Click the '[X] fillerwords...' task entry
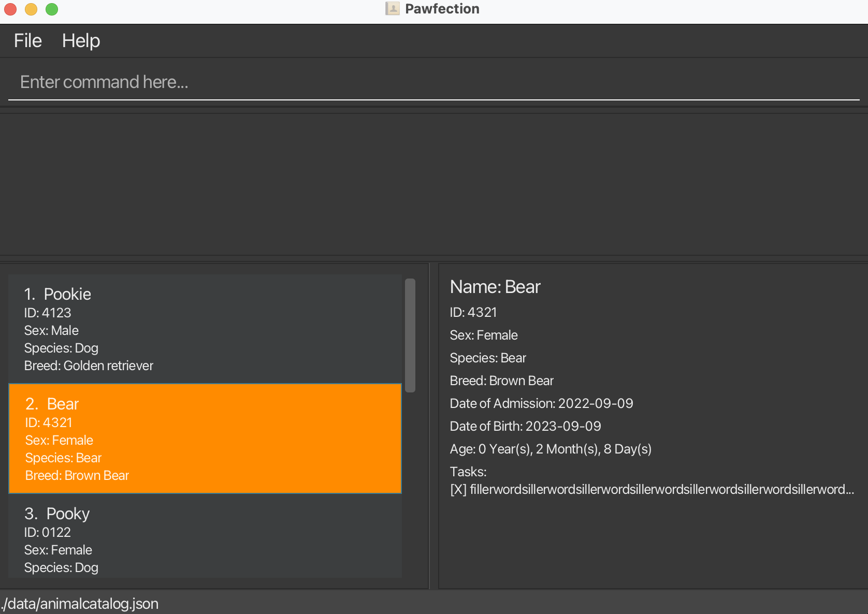This screenshot has width=868, height=614. (652, 489)
